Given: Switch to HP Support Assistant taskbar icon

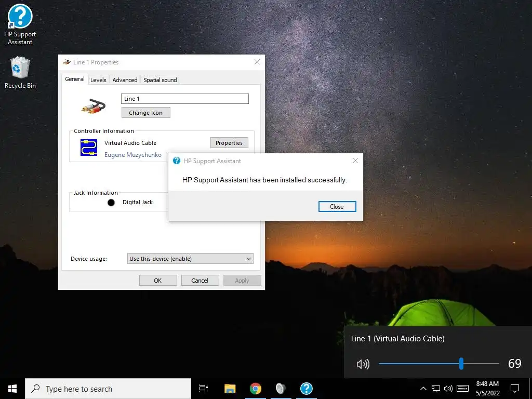Looking at the screenshot, I should click(x=307, y=389).
